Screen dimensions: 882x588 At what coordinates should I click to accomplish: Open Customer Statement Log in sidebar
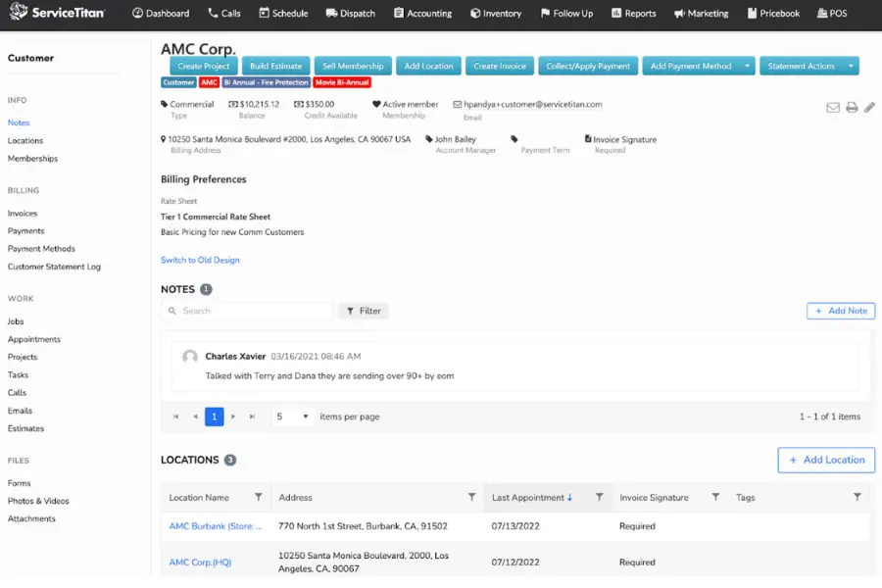coord(54,267)
